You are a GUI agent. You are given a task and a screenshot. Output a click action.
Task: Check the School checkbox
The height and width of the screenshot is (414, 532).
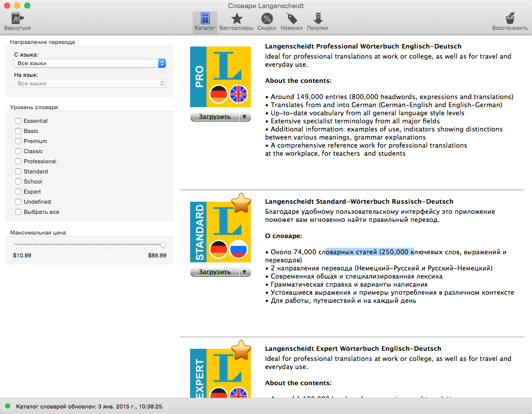click(x=18, y=181)
